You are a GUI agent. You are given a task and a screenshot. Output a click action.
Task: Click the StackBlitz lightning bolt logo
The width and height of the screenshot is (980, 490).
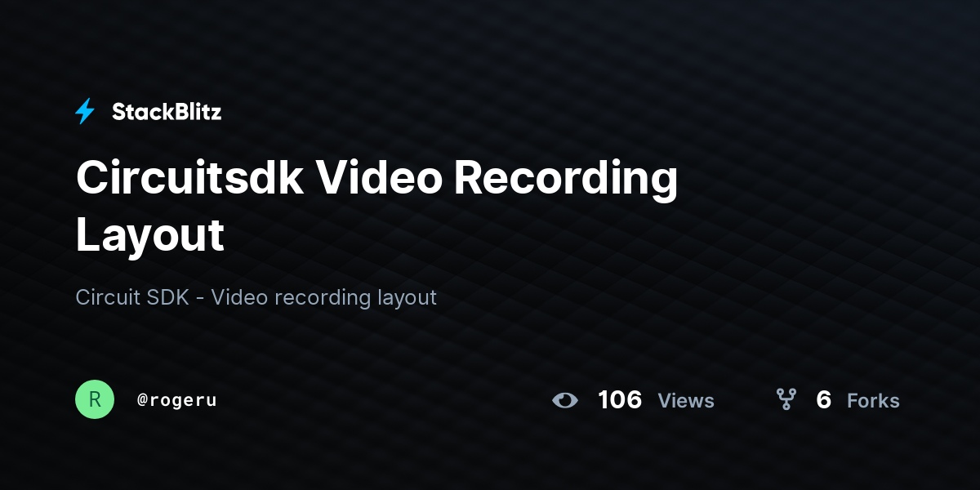[85, 111]
